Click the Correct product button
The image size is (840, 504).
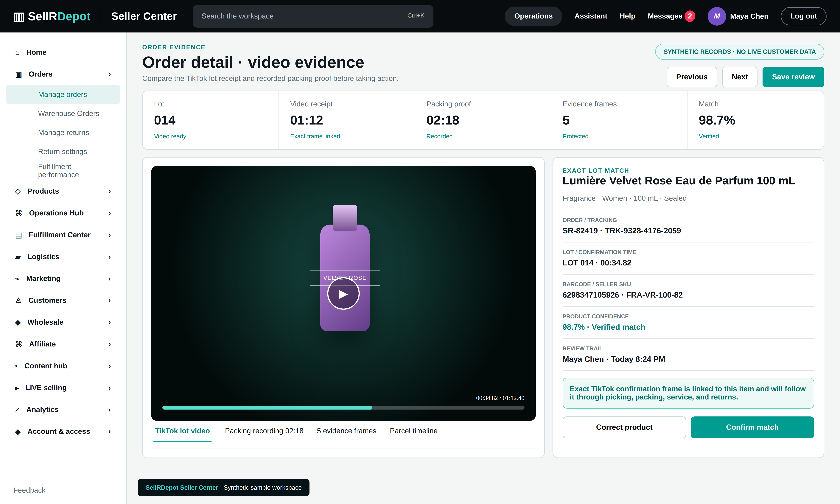click(624, 427)
